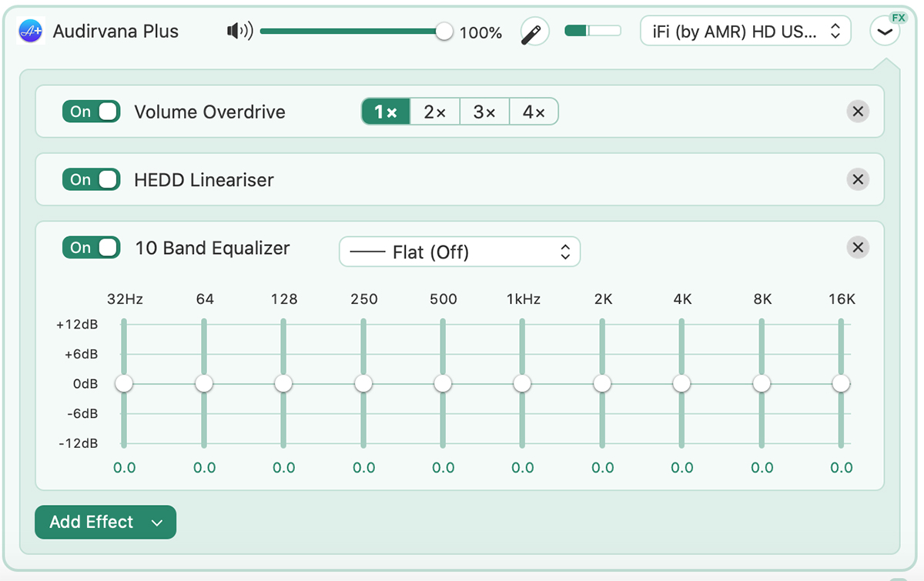Click the Volume Overdrive label

(209, 112)
